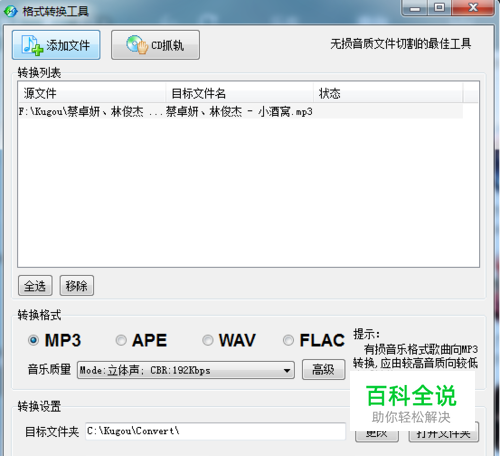
Task: Open the CD抓轨 ripping button
Action: 155,45
